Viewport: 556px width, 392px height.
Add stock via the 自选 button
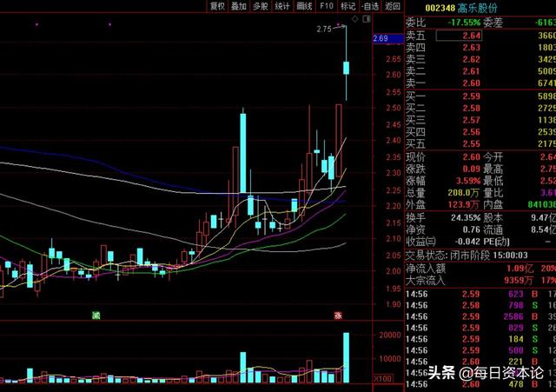370,6
